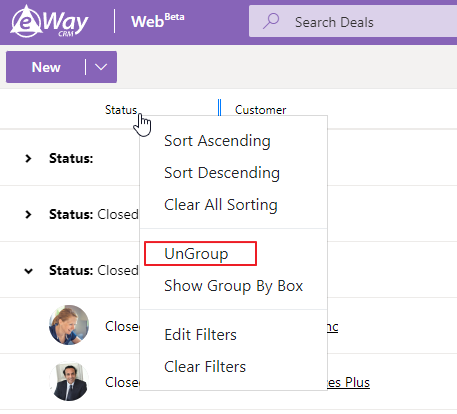This screenshot has height=414, width=457.
Task: Select Clear All Sorting
Action: coord(221,205)
